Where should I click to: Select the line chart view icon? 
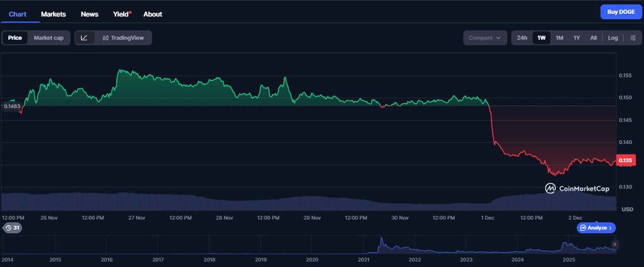pos(85,38)
